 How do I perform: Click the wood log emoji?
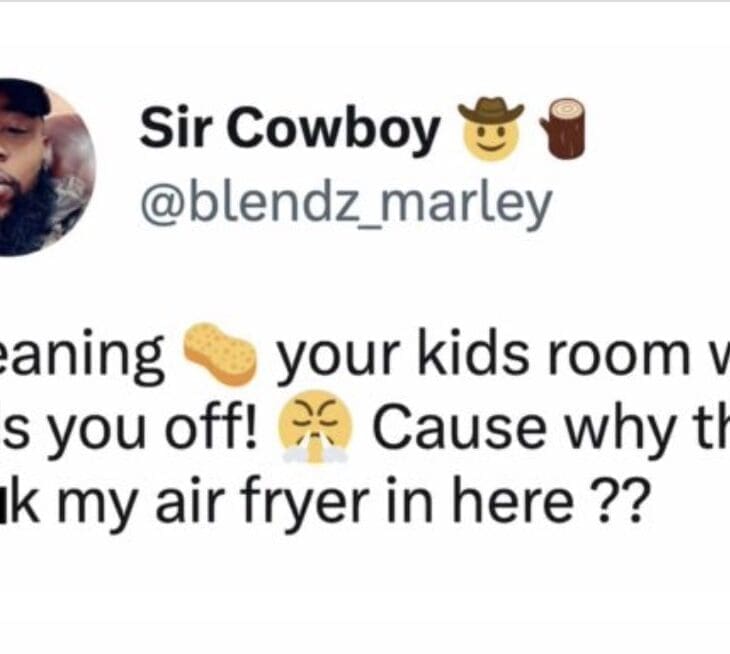point(562,129)
